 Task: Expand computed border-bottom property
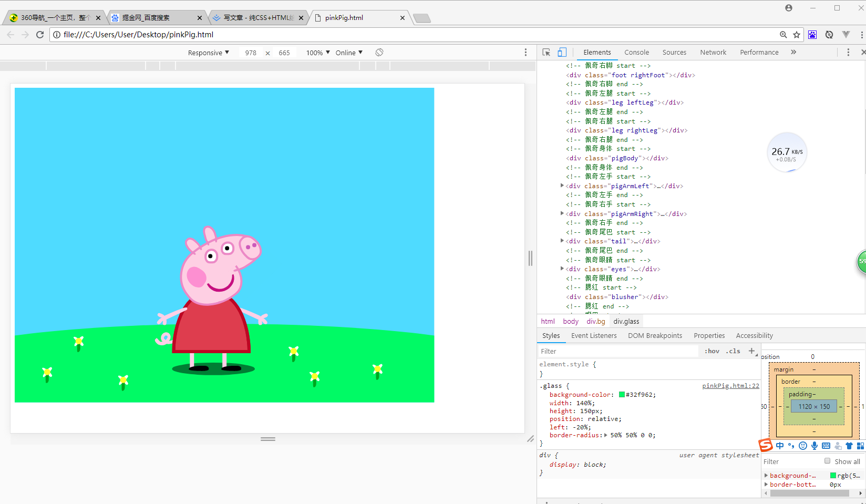click(x=766, y=484)
